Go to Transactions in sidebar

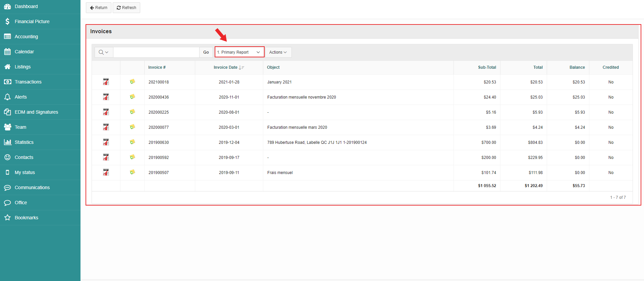tap(28, 82)
